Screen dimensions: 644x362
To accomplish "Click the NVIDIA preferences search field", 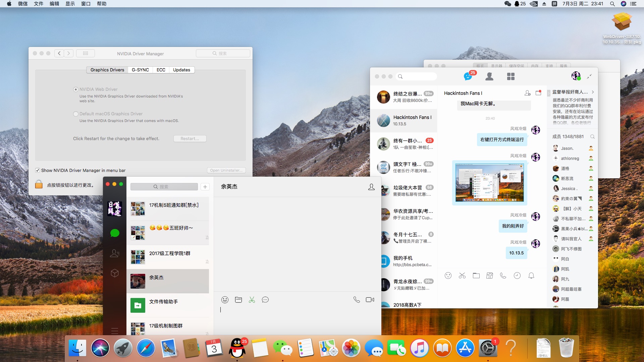I will [223, 53].
